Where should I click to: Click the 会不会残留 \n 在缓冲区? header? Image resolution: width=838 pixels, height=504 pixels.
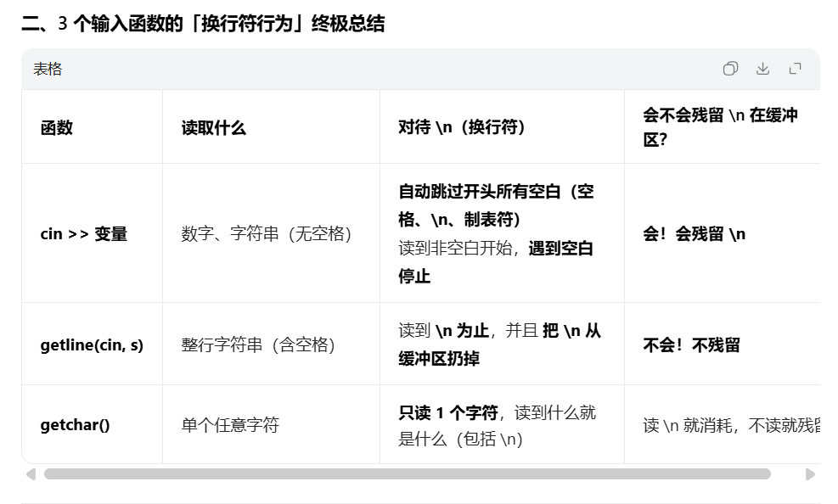(x=720, y=127)
